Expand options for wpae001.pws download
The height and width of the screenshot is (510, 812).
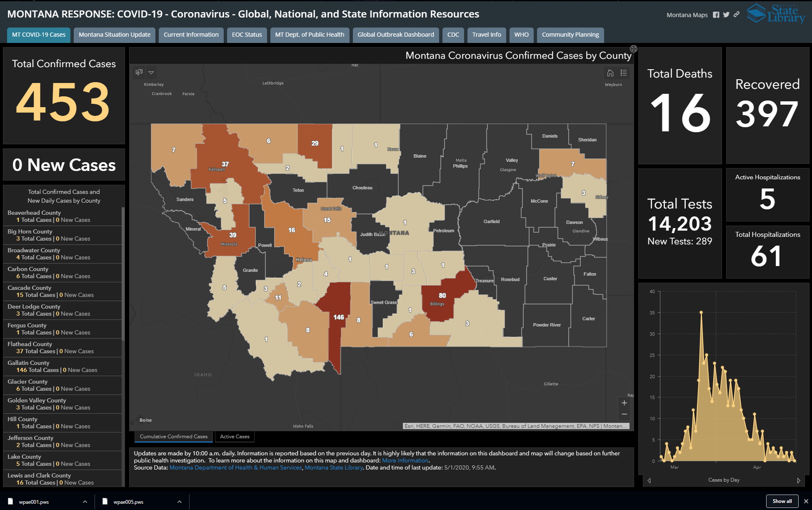pyautogui.click(x=85, y=502)
